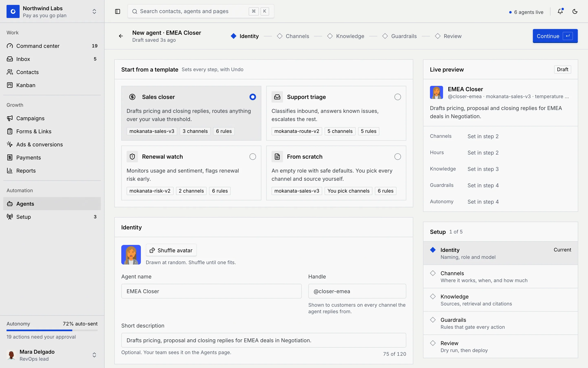588x368 pixels.
Task: Open Command center in sidebar
Action: tap(52, 46)
